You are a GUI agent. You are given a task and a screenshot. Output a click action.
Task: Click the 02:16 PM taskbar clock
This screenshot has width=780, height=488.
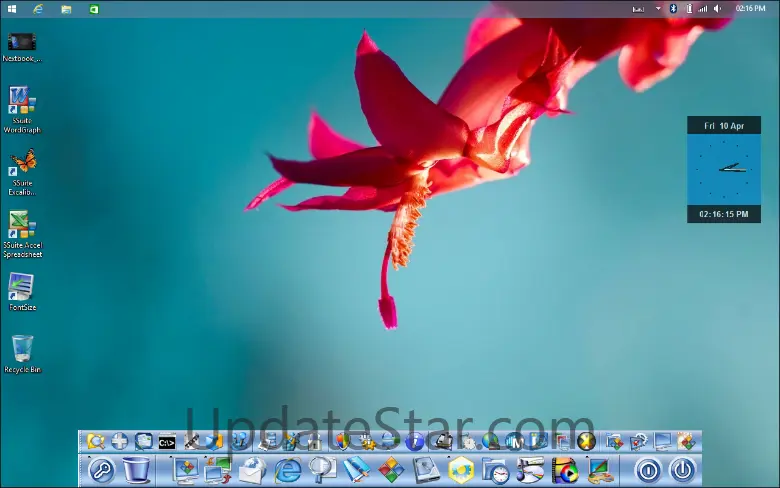750,8
